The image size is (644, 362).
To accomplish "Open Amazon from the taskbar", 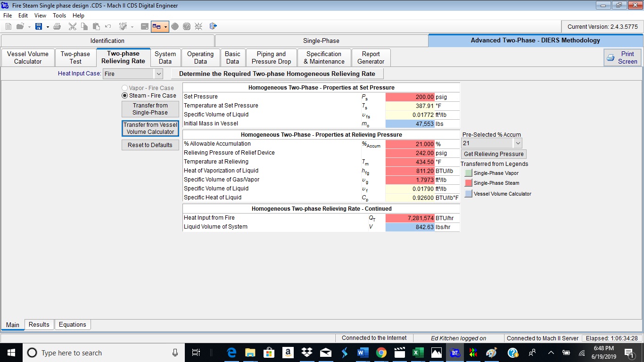I will click(x=288, y=353).
